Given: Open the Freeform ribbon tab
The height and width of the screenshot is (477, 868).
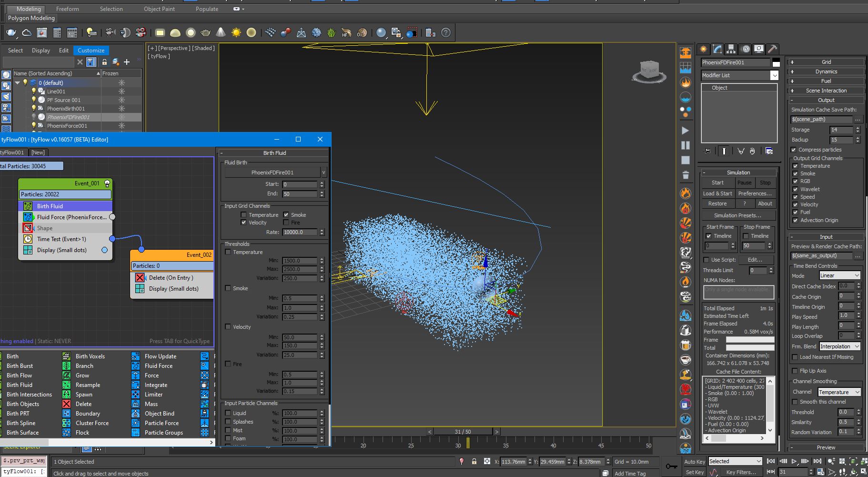Looking at the screenshot, I should (x=68, y=9).
